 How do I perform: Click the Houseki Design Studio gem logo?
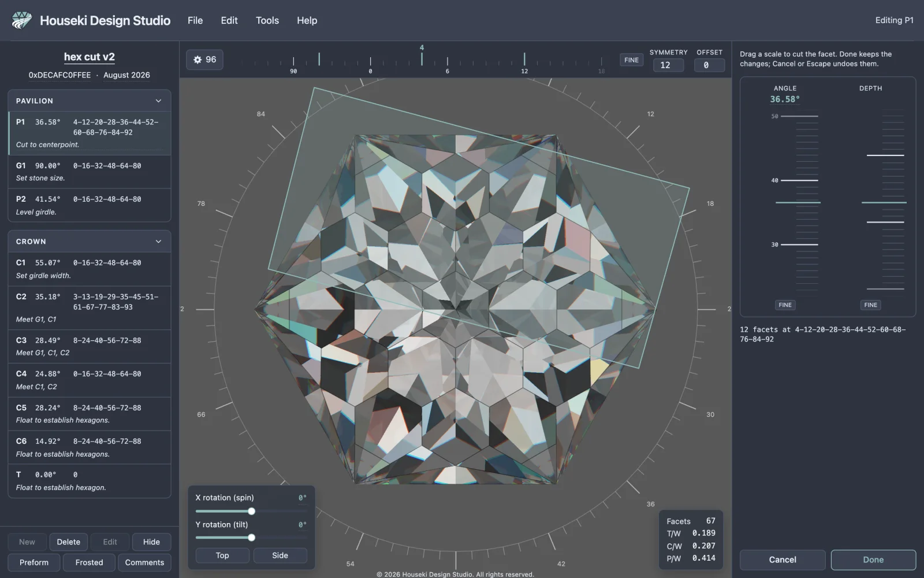coord(22,20)
